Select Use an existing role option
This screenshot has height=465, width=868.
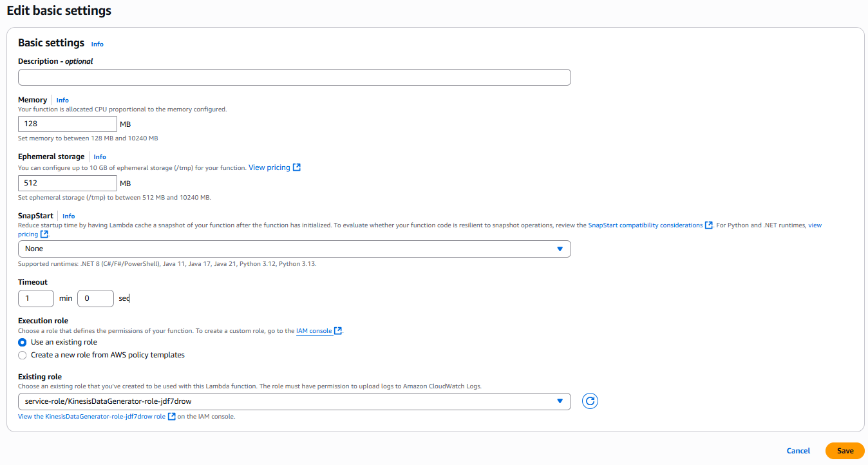(x=23, y=342)
